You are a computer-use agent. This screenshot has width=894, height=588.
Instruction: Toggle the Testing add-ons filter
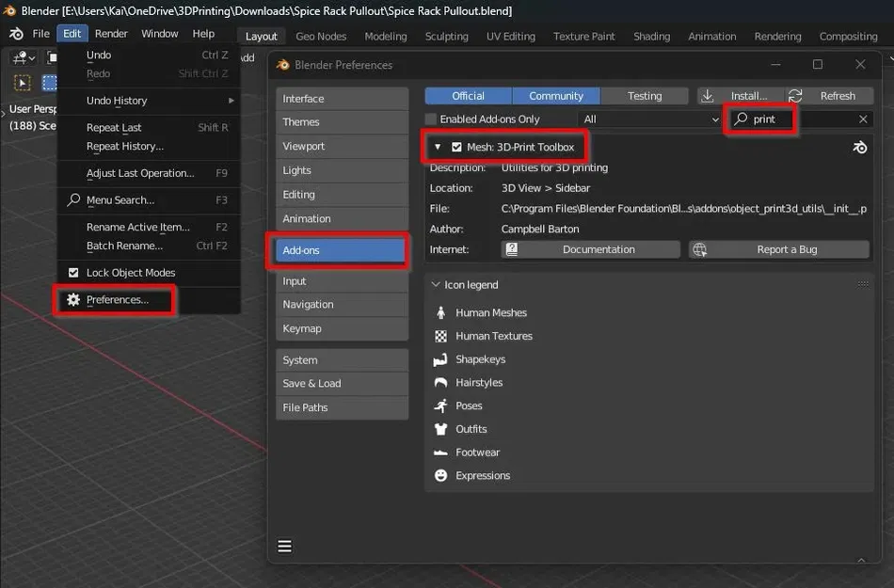[645, 96]
